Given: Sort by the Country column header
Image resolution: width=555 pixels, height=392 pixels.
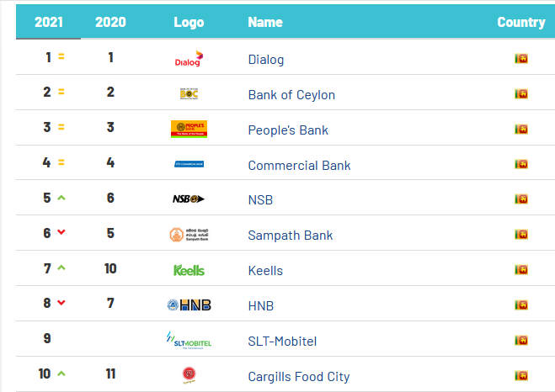Looking at the screenshot, I should pos(521,22).
